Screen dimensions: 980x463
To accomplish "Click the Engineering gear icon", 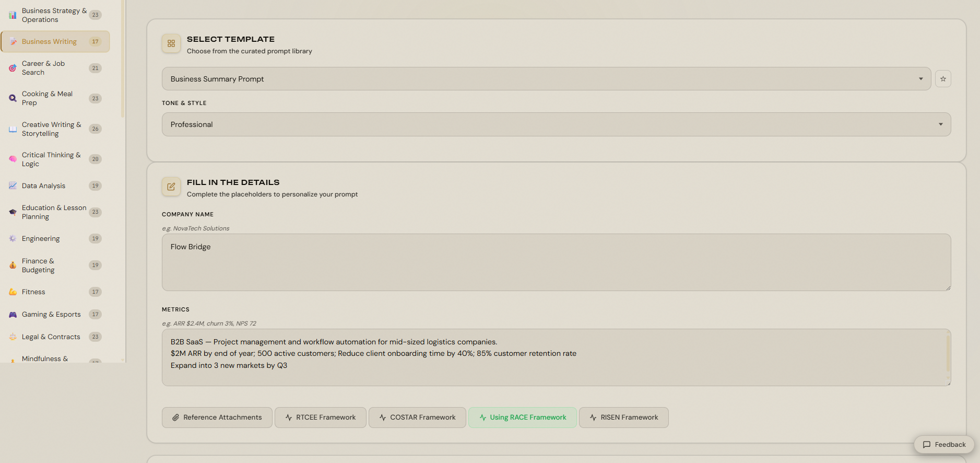I will pos(13,239).
